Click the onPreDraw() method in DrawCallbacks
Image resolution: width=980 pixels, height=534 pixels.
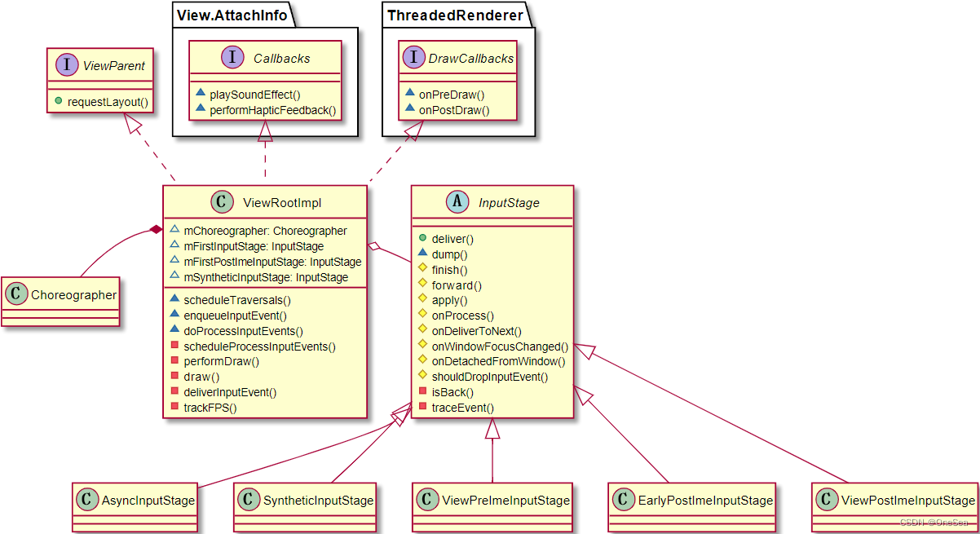coord(450,95)
